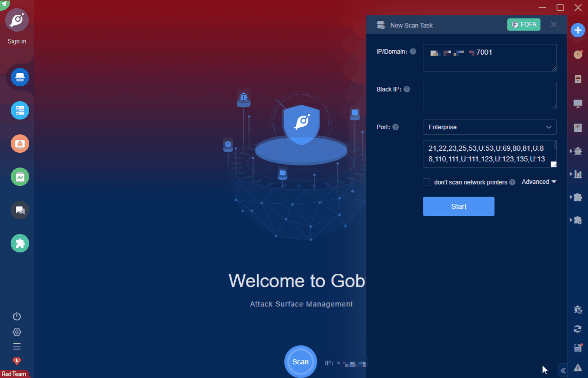Click the puzzle-with-gear icon in right bar

pos(578,220)
